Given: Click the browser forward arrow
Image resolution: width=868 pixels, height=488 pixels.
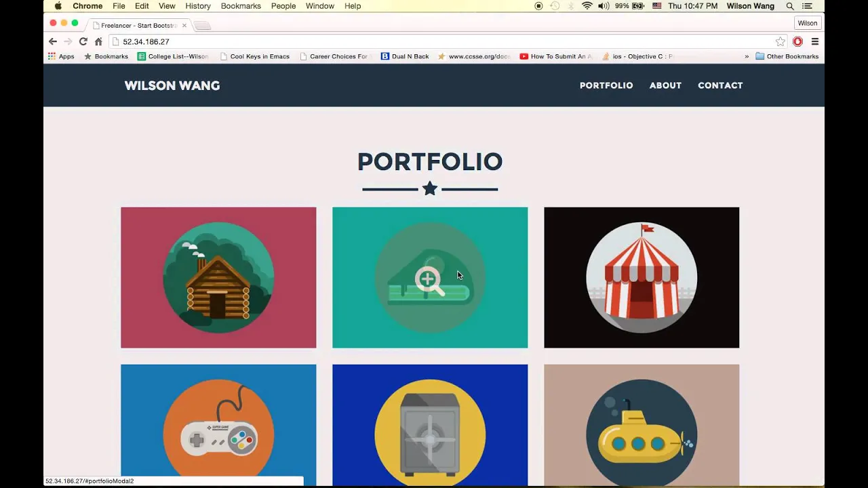Looking at the screenshot, I should coord(68,41).
